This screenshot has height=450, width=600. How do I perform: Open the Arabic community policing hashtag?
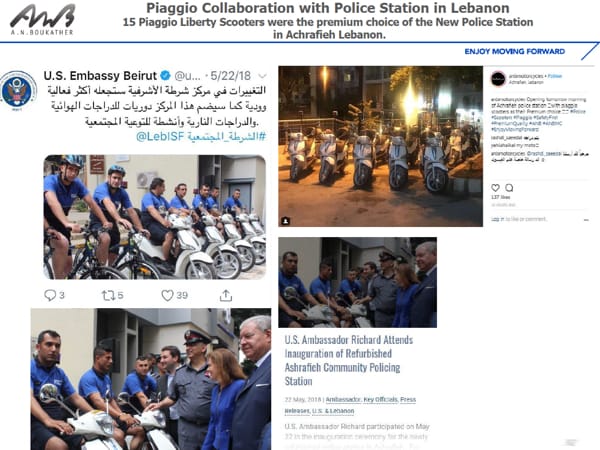click(x=226, y=136)
